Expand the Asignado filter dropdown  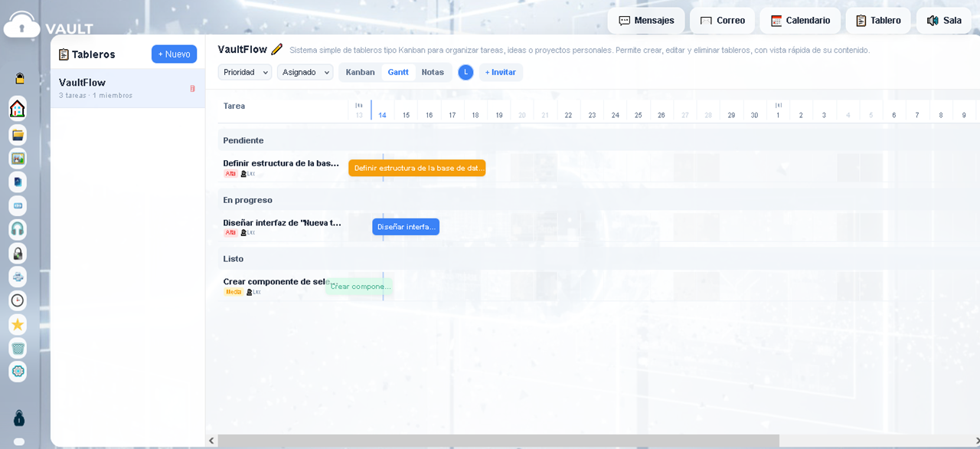(305, 72)
